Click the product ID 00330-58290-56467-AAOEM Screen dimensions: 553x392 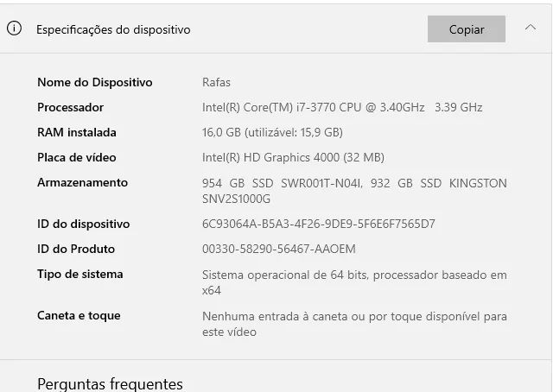[278, 250]
